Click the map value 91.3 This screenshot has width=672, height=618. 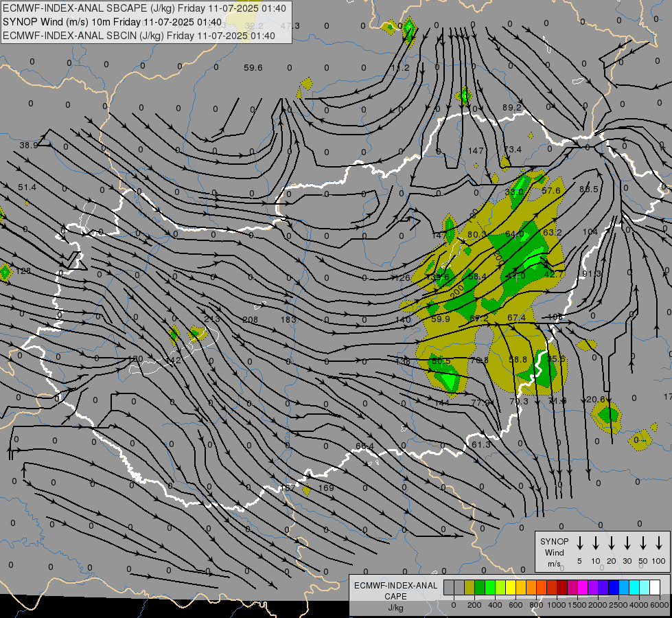tap(592, 274)
